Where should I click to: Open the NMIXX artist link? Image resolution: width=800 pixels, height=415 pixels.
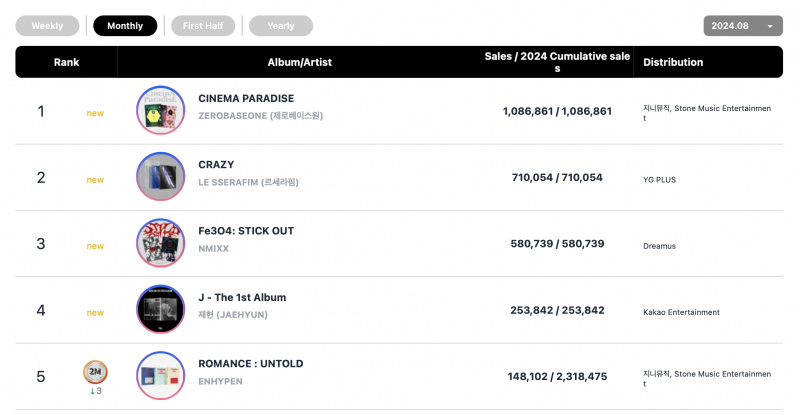214,249
